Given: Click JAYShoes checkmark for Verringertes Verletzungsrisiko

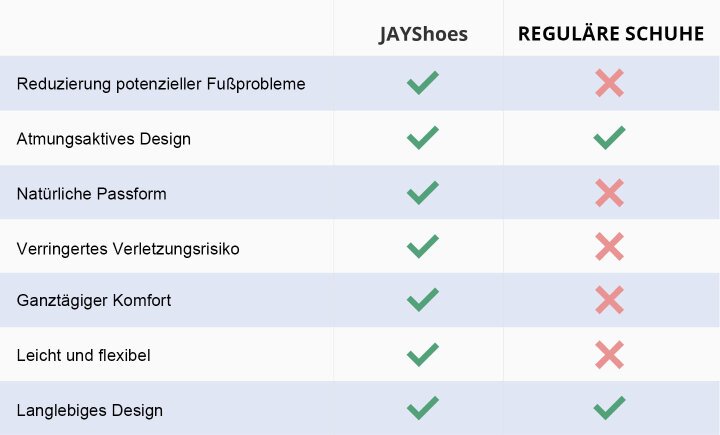Looking at the screenshot, I should click(423, 246).
